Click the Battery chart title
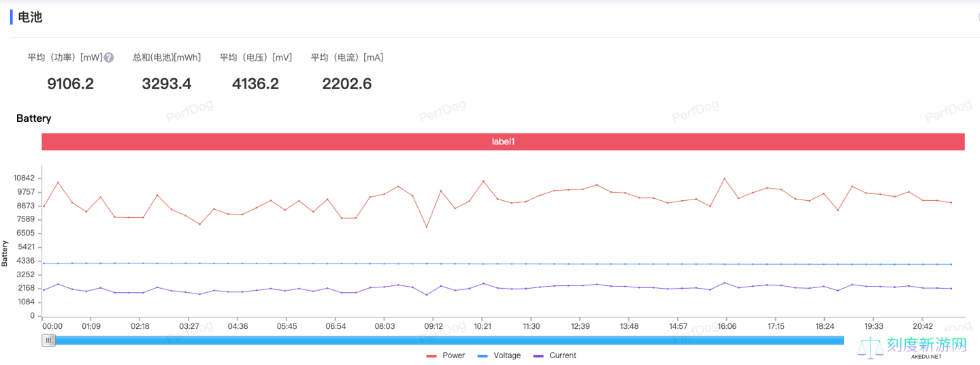Screen dimensions: 980x365 tap(34, 118)
